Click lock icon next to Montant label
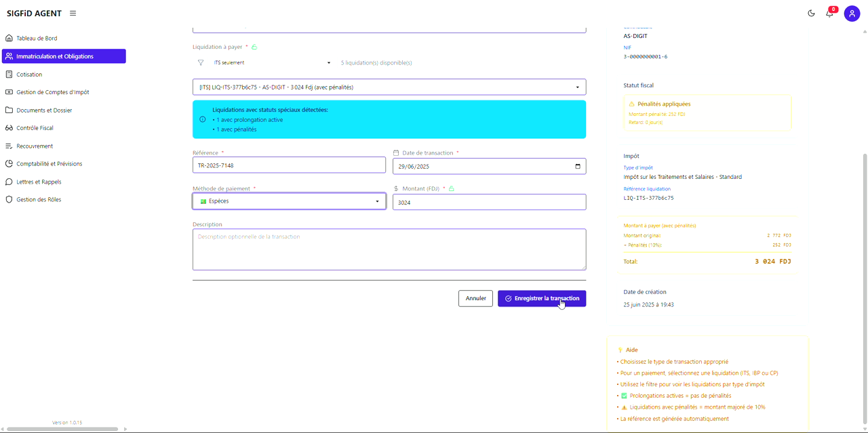 click(x=451, y=188)
